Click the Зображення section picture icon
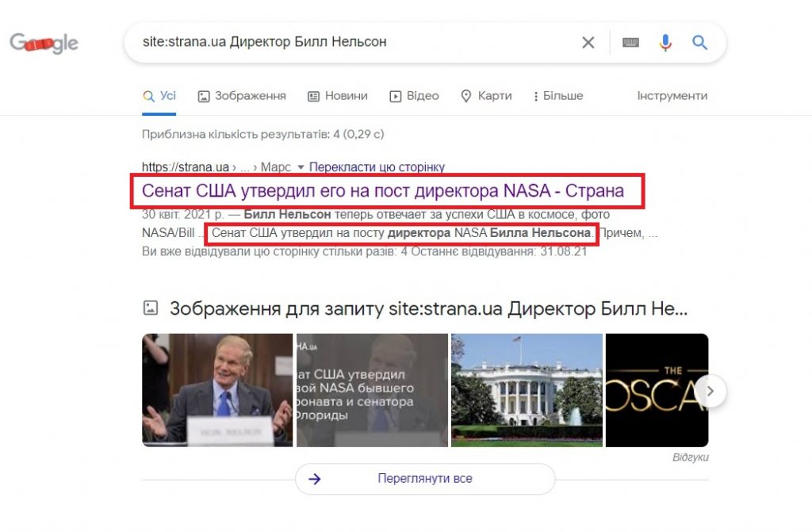This screenshot has height=532, width=812. [150, 308]
